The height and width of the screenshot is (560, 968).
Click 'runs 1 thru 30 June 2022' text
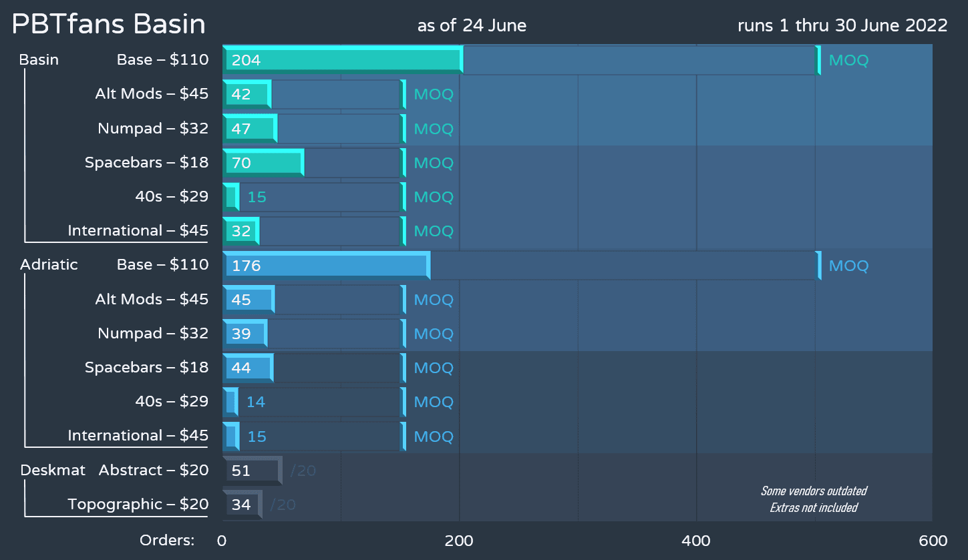[x=842, y=25]
